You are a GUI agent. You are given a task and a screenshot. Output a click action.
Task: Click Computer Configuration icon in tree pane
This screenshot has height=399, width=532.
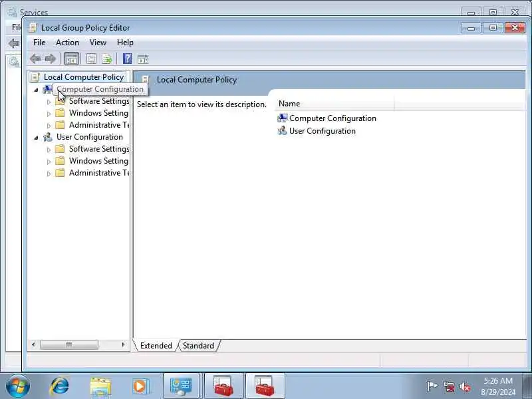(47, 89)
